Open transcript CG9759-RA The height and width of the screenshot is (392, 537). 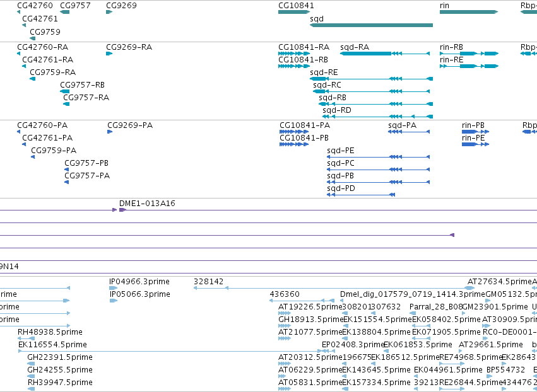(53, 72)
